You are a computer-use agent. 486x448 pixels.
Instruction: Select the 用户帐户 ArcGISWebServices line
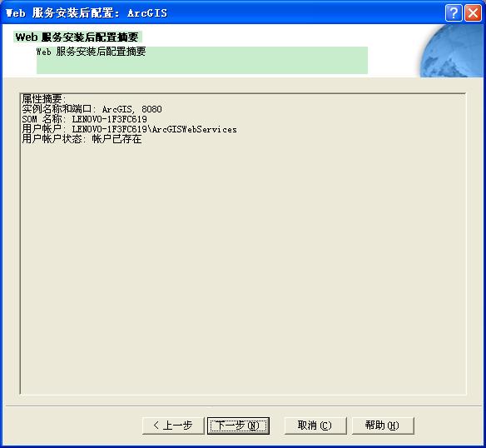coord(129,129)
